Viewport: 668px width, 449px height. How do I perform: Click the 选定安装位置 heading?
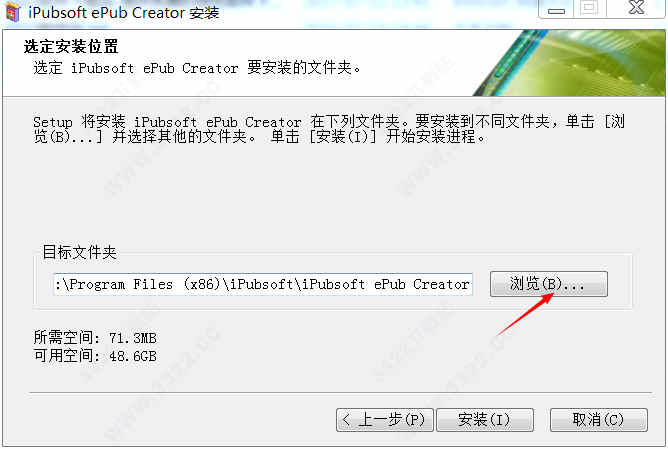click(x=71, y=46)
